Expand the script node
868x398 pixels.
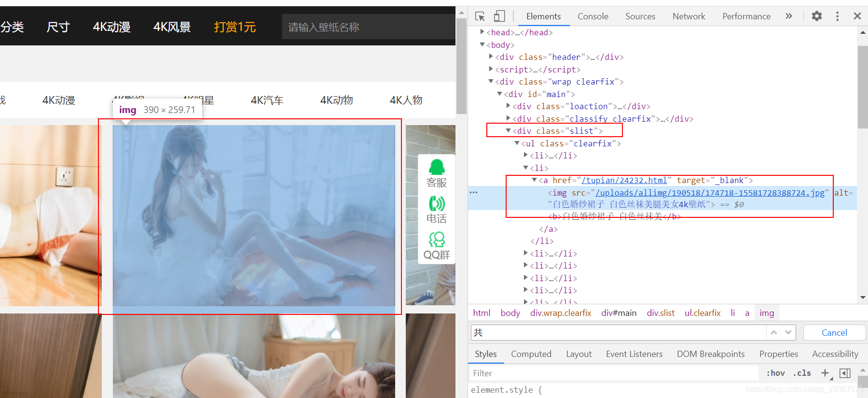[x=491, y=69]
